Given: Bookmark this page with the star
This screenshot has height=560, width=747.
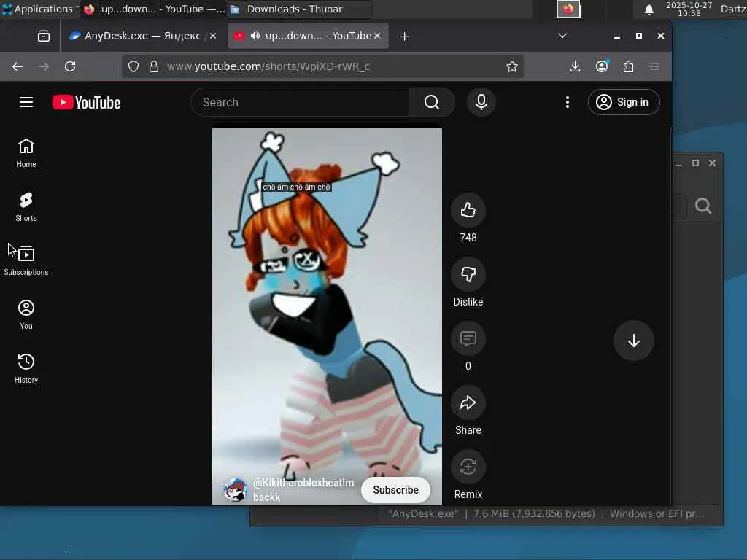Looking at the screenshot, I should [x=512, y=66].
